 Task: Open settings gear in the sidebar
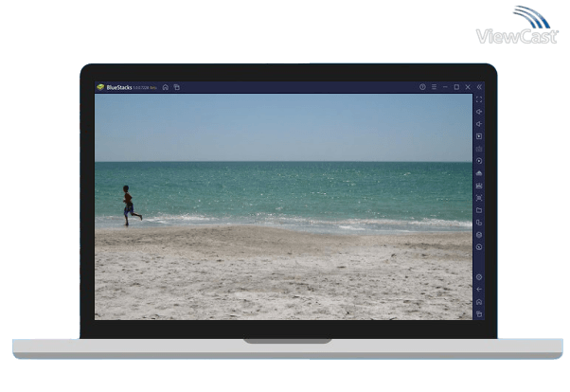coord(479,276)
